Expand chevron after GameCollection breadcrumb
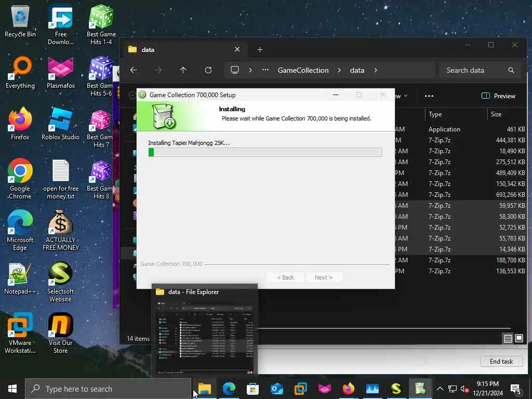This screenshot has width=532, height=399. [x=339, y=70]
